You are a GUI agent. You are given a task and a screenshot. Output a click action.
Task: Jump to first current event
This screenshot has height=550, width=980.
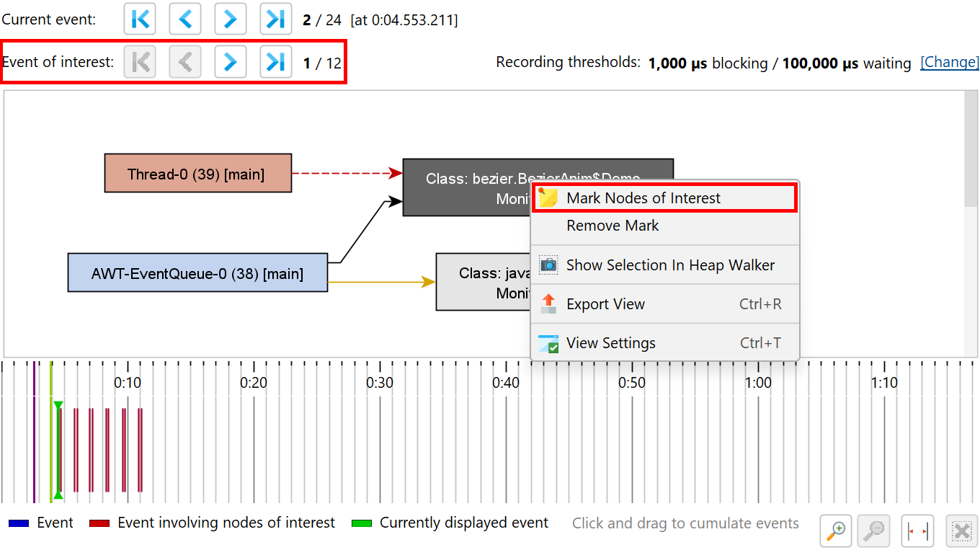140,19
